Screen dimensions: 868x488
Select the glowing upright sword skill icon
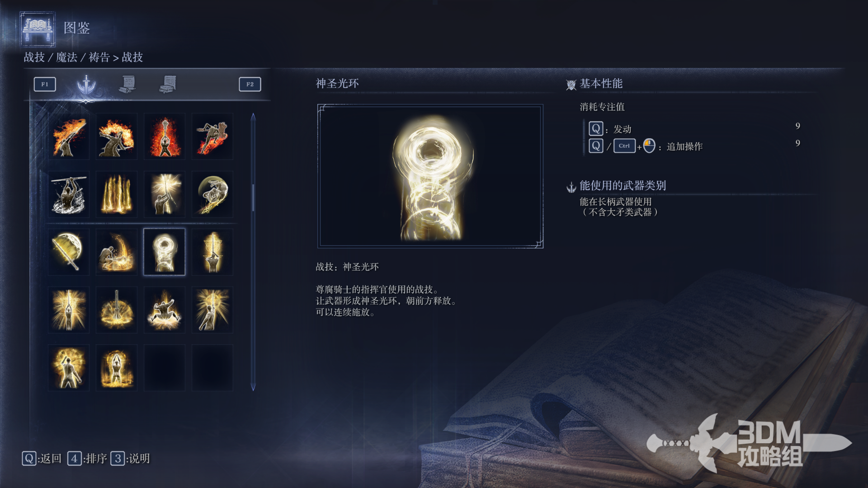click(212, 252)
